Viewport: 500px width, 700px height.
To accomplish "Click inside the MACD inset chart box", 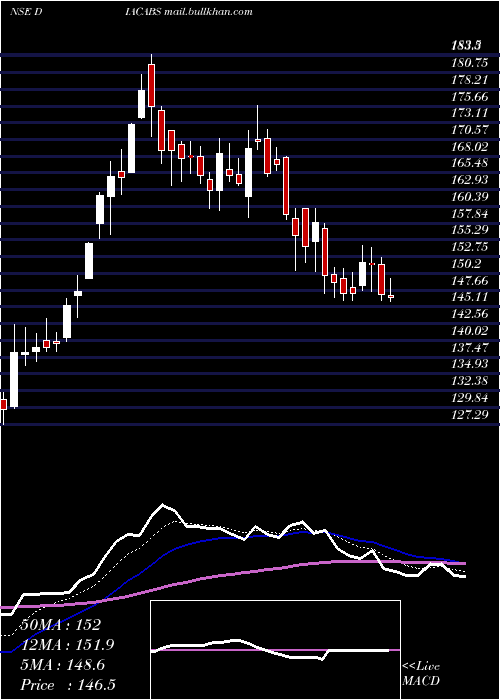I will (275, 650).
